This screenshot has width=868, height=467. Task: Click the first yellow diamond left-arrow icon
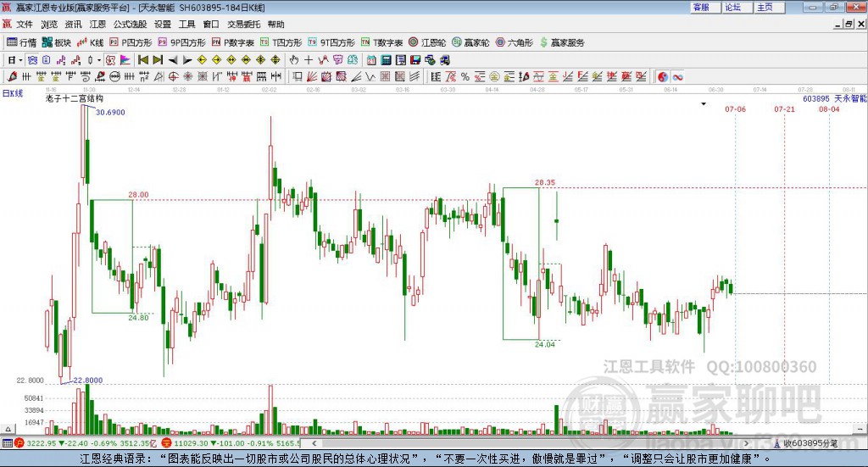pyautogui.click(x=202, y=60)
